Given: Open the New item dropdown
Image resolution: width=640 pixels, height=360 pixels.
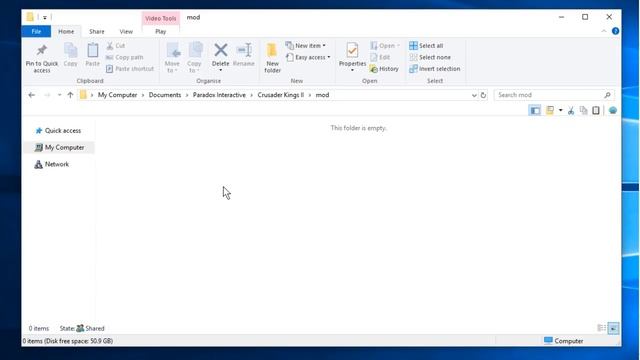Looking at the screenshot, I should click(306, 46).
